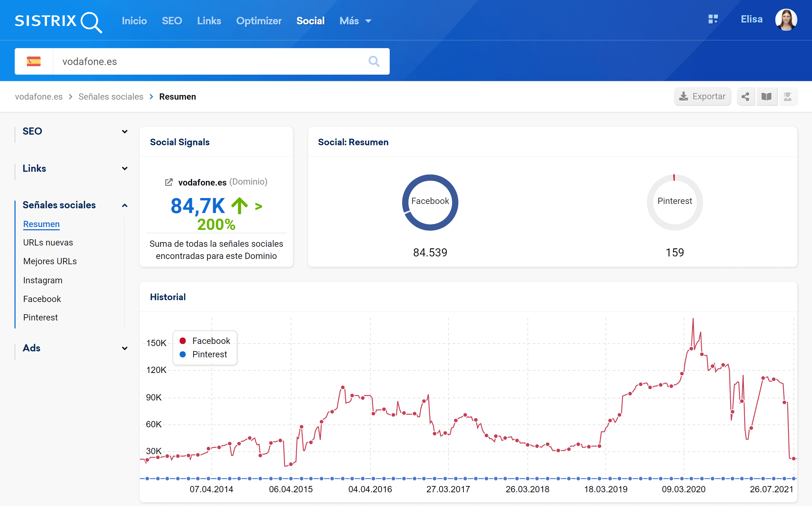
Task: Open the dashboard grid icon
Action: coord(713,19)
